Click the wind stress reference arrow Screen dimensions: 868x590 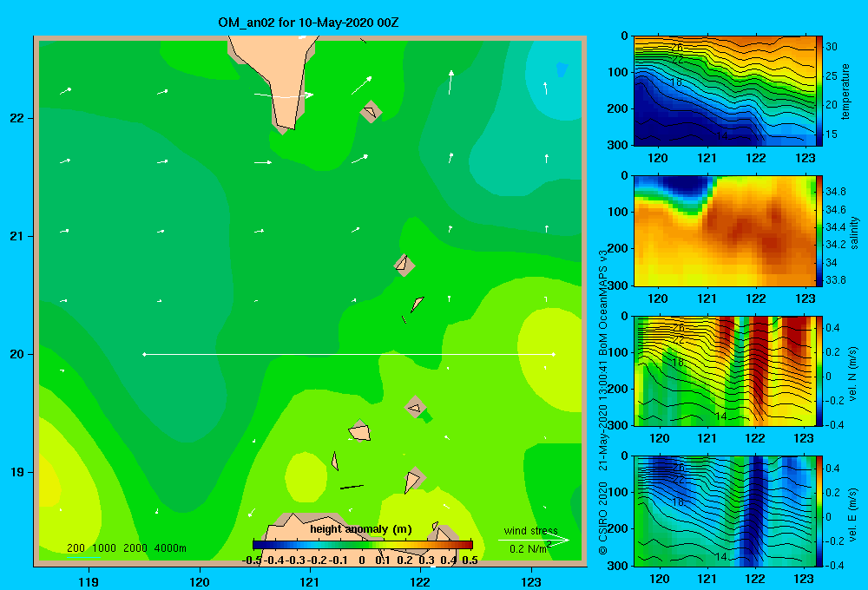[x=533, y=541]
